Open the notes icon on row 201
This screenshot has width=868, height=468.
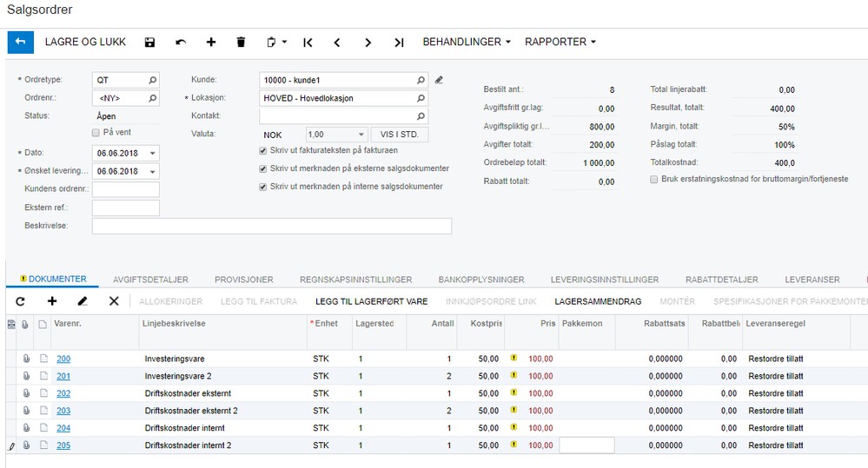[43, 376]
